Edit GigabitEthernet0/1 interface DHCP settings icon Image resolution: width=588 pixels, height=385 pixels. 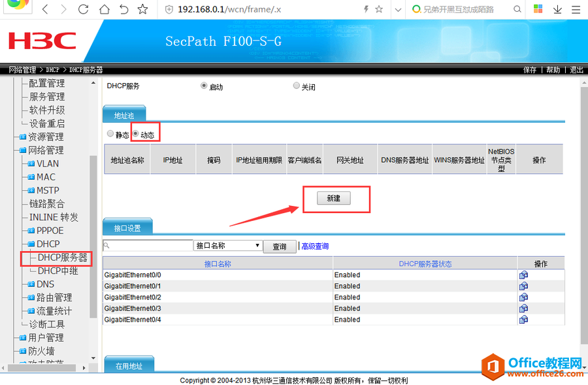point(523,286)
